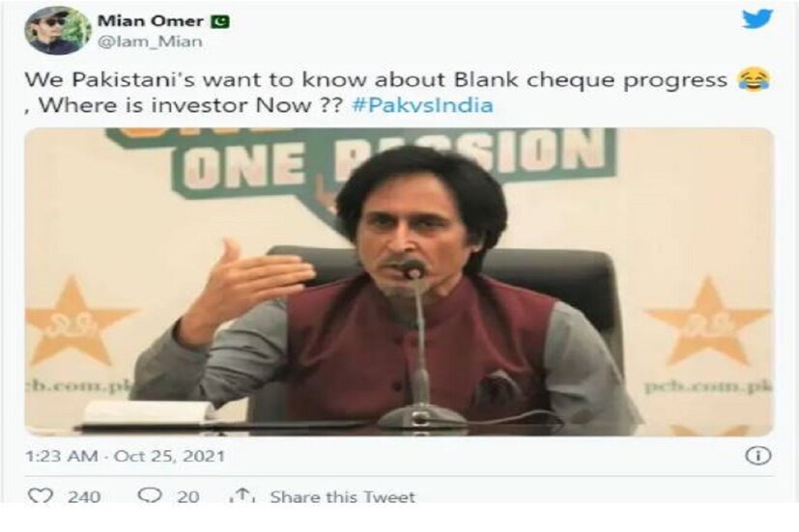Screen dimensions: 799x532
Task: Open Mian Omer's profile avatar
Action: click(57, 30)
